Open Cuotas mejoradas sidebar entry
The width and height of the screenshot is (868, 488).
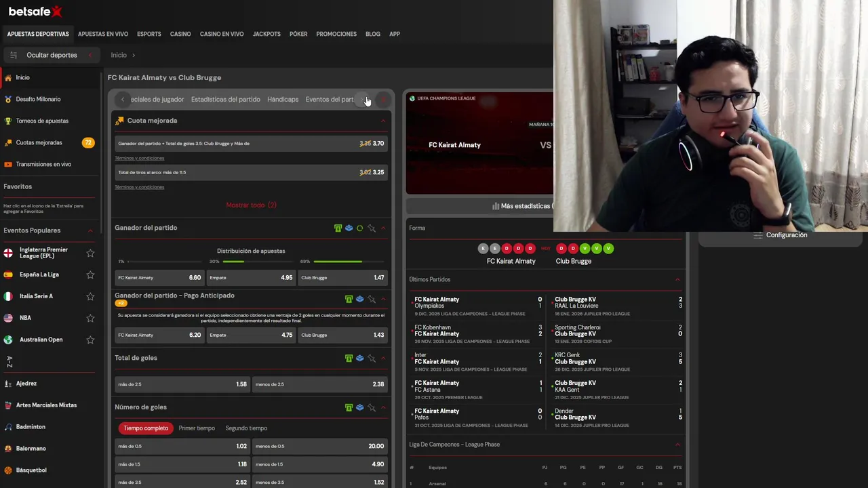49,143
